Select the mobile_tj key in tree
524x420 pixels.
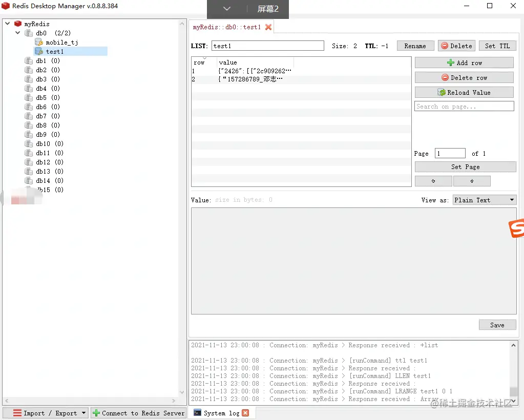[62, 43]
